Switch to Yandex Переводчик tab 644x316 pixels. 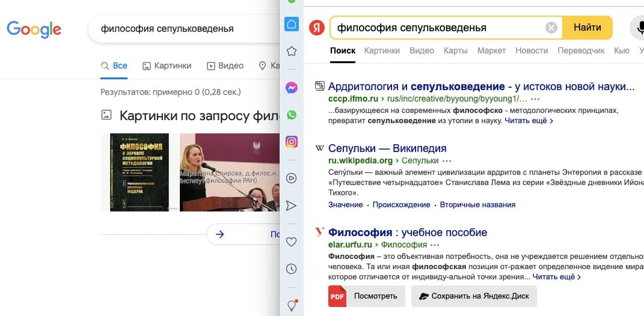coord(581,50)
